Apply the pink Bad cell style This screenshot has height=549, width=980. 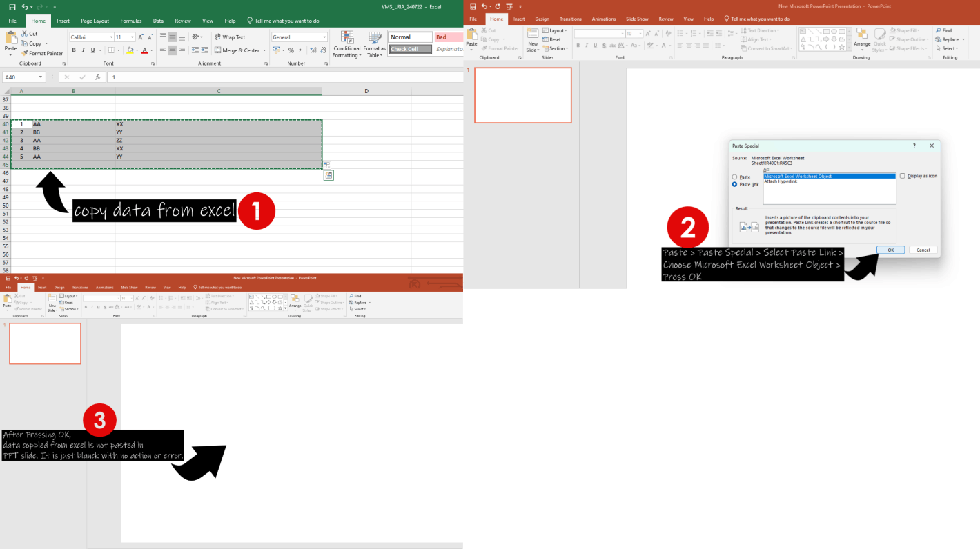(x=449, y=37)
